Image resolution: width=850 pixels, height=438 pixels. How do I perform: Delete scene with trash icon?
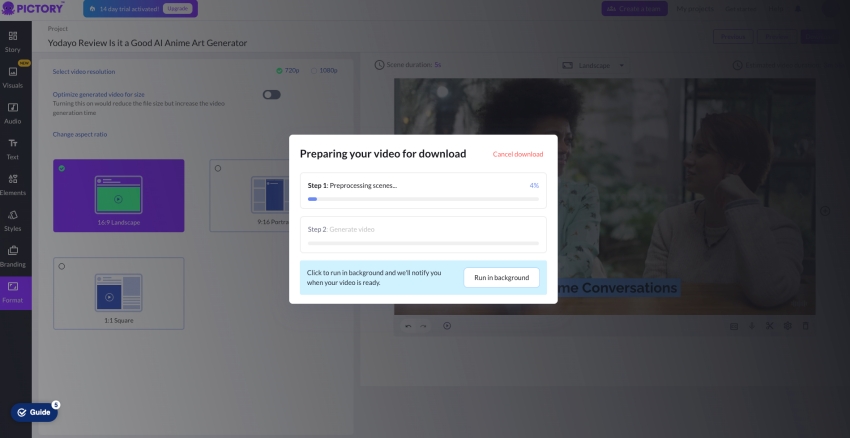click(x=806, y=326)
